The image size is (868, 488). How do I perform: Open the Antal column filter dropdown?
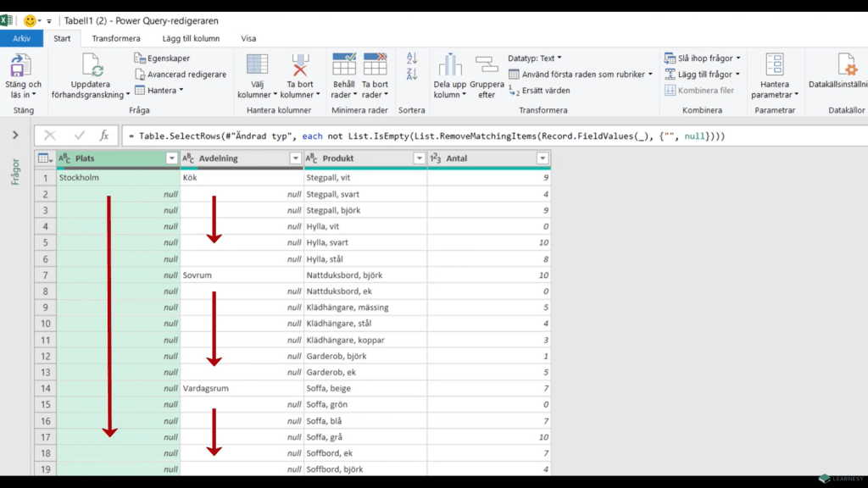click(542, 158)
